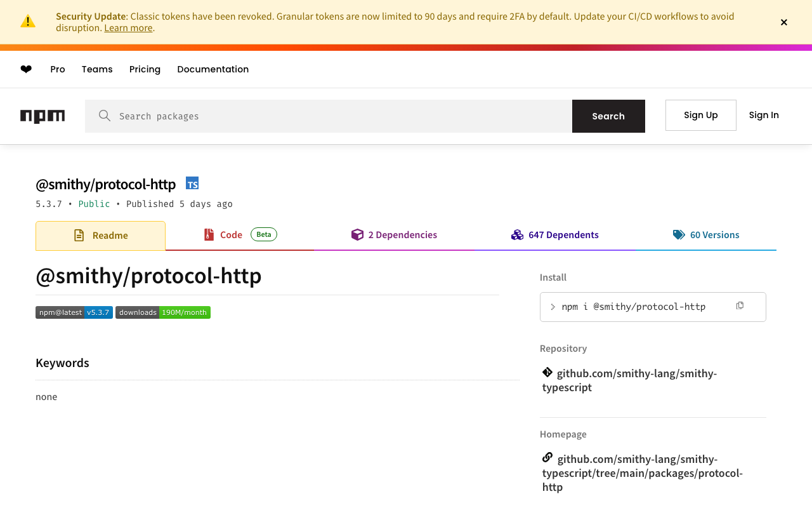Open the 647 Dependents tab
The image size is (812, 508).
(x=555, y=235)
